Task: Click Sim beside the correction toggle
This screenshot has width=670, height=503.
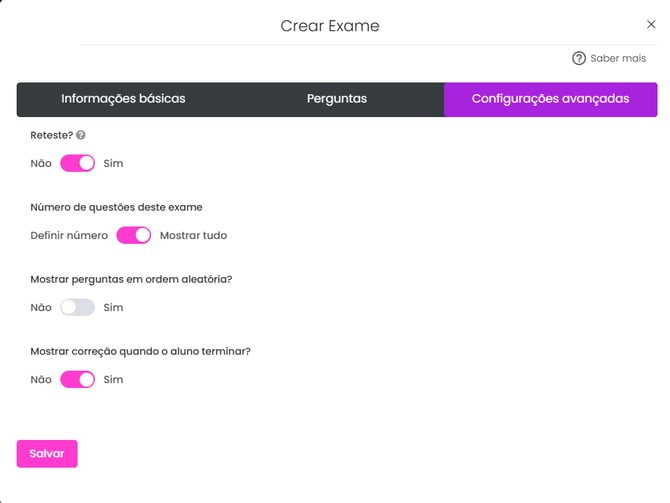Action: [113, 379]
